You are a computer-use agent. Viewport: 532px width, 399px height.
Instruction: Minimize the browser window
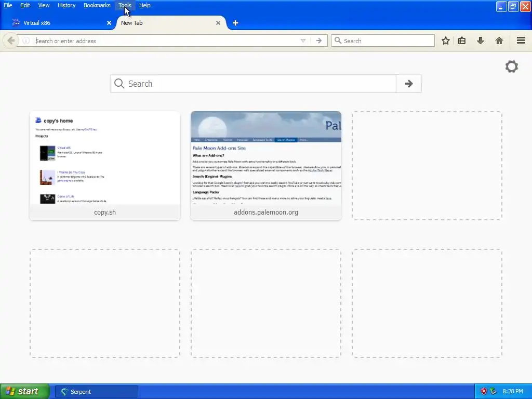tap(501, 6)
